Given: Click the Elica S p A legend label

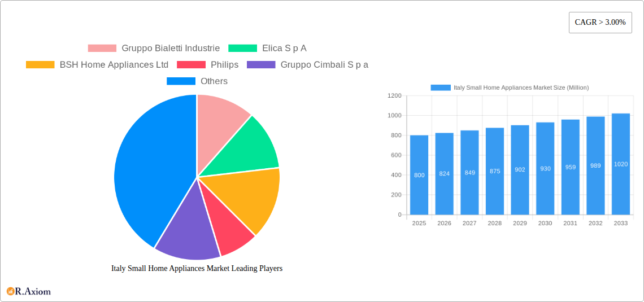Looking at the screenshot, I should [x=284, y=49].
